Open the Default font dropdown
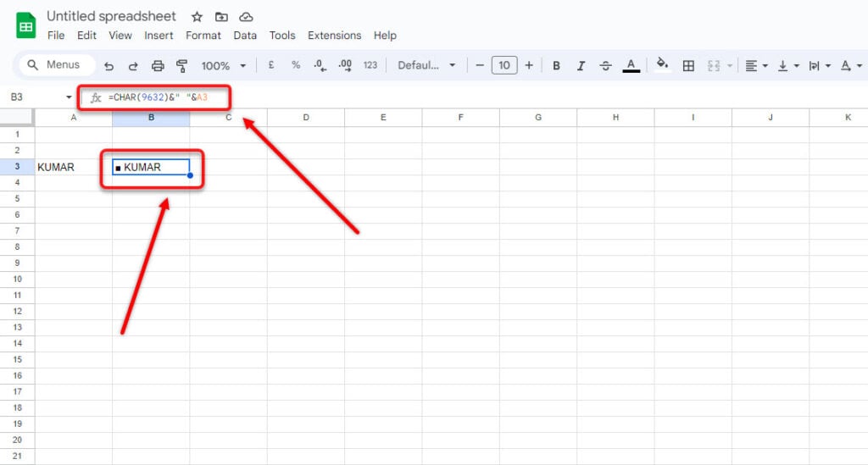Viewport: 868px width, 465px height. tap(426, 65)
